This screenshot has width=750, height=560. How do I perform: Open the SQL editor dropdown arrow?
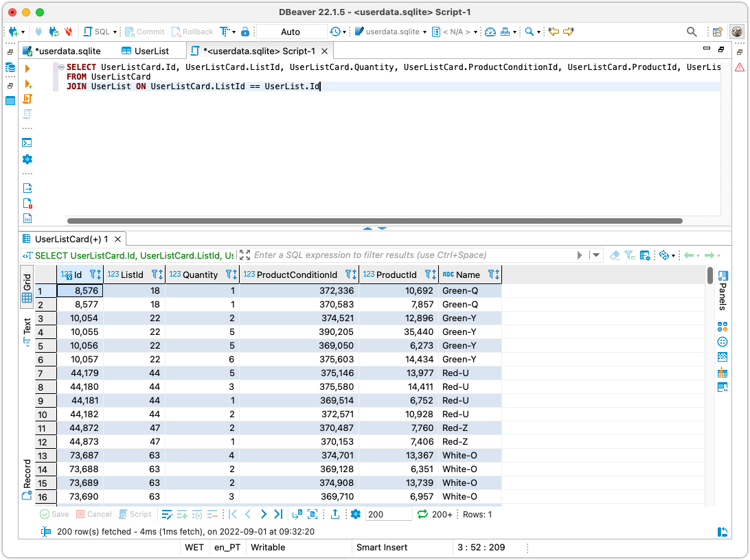point(115,32)
